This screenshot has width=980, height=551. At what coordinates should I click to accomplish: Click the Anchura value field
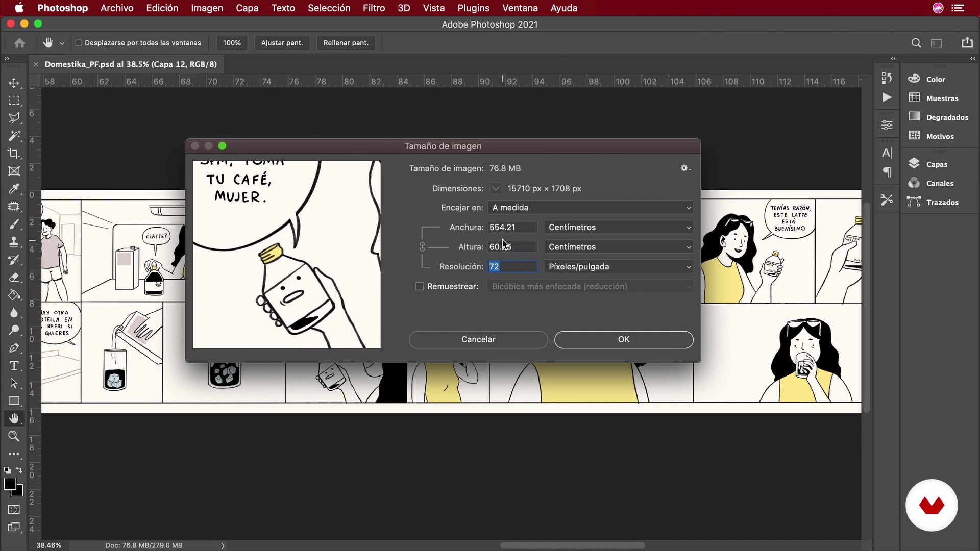(512, 228)
